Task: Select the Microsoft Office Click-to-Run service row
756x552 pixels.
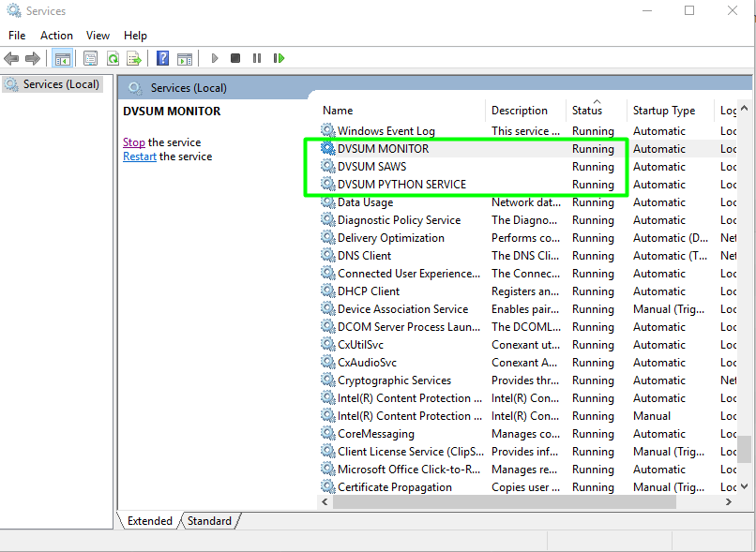Action: click(x=528, y=470)
